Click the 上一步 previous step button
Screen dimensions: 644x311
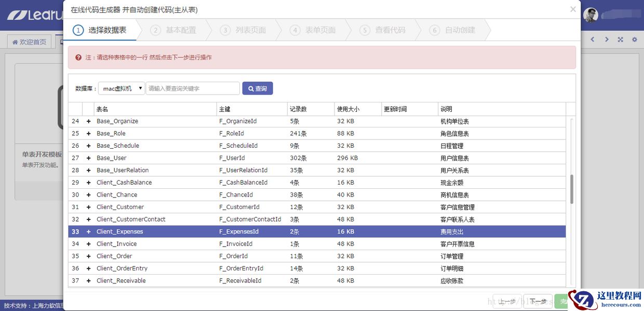tap(507, 301)
